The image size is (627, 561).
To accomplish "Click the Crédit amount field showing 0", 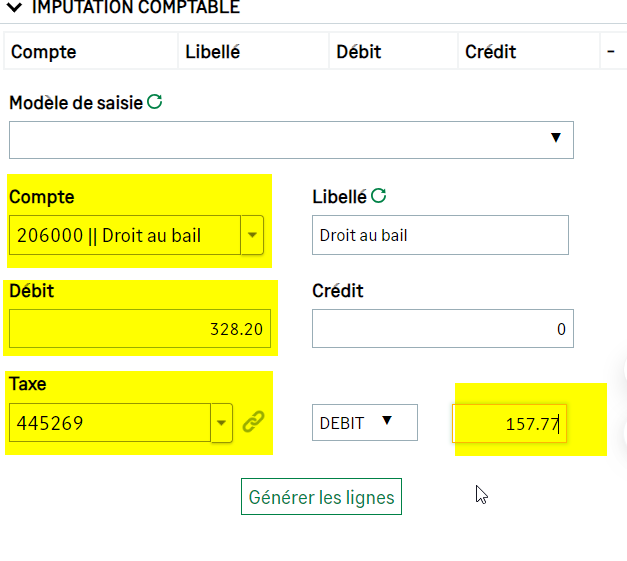I will (443, 329).
